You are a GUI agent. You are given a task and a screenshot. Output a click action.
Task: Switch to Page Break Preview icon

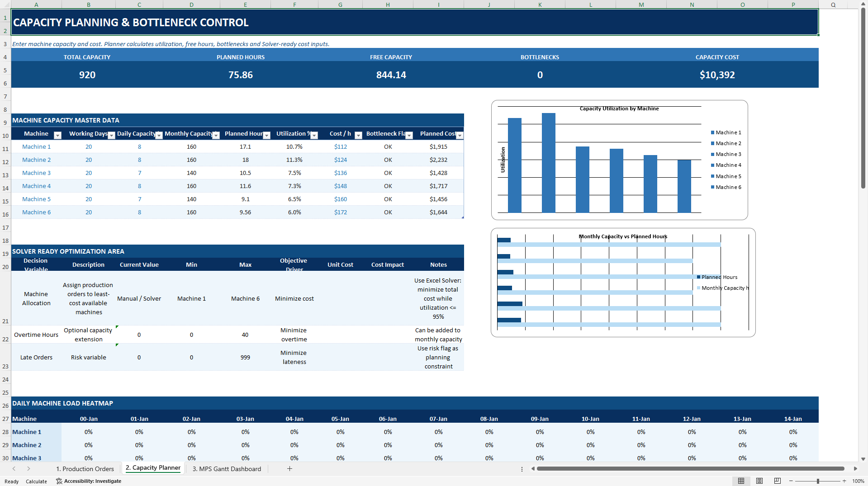(x=778, y=481)
